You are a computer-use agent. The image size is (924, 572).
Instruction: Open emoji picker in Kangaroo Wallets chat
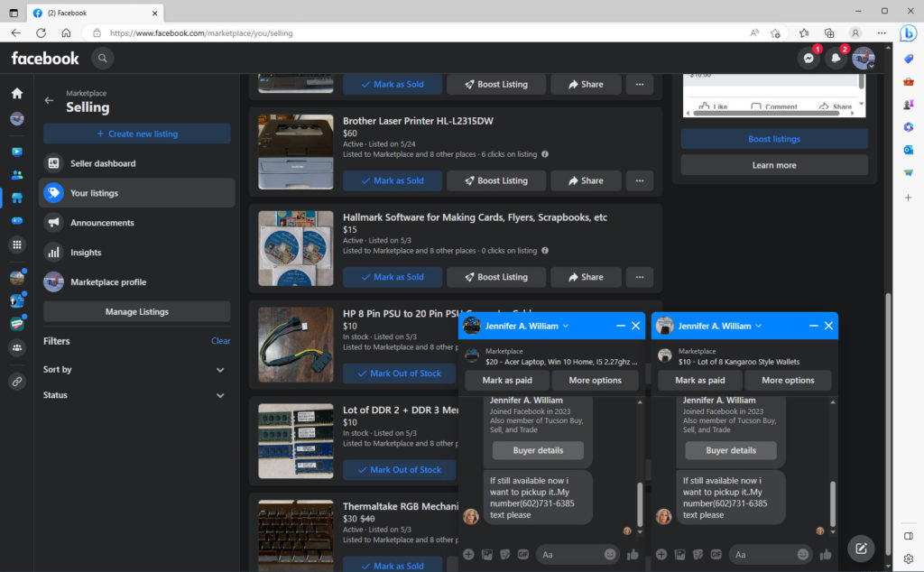point(803,554)
